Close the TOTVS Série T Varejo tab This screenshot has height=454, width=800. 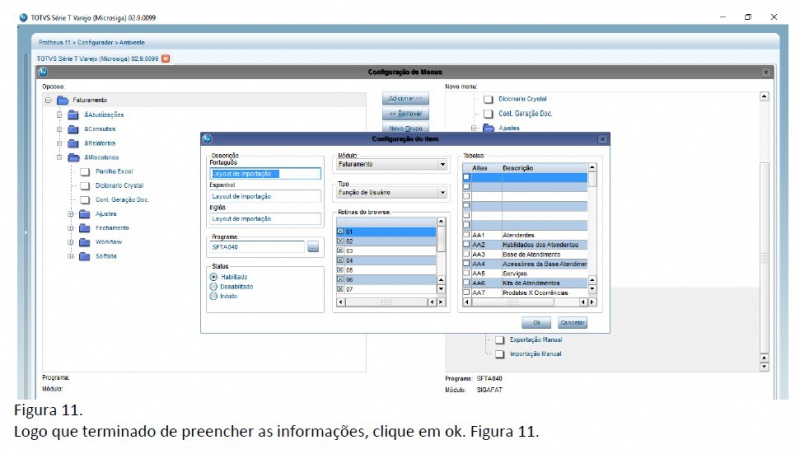click(x=165, y=59)
